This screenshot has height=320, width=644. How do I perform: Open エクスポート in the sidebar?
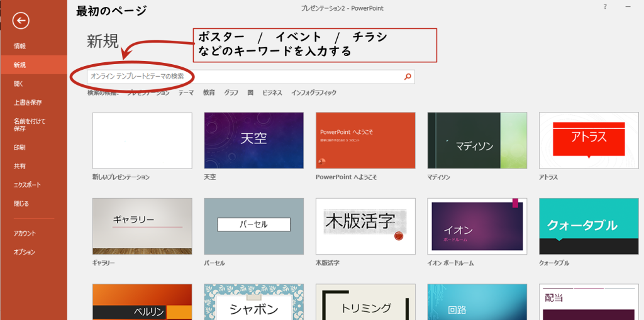(x=27, y=185)
